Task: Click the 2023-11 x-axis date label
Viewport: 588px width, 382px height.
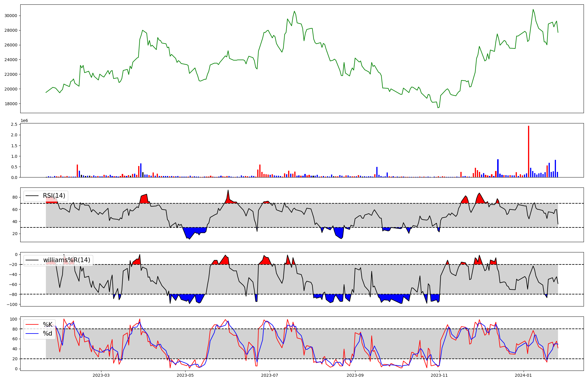Action: (x=439, y=375)
